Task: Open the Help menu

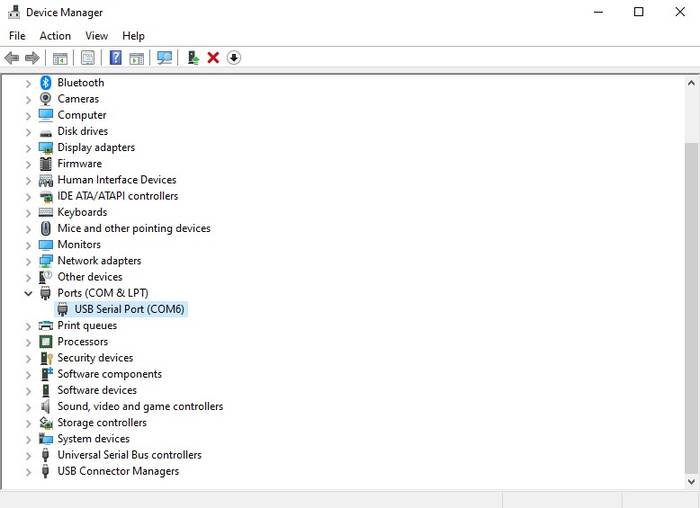Action: click(133, 36)
